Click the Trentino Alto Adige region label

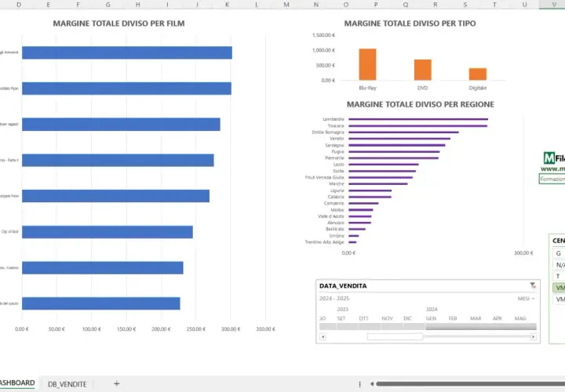(x=325, y=242)
